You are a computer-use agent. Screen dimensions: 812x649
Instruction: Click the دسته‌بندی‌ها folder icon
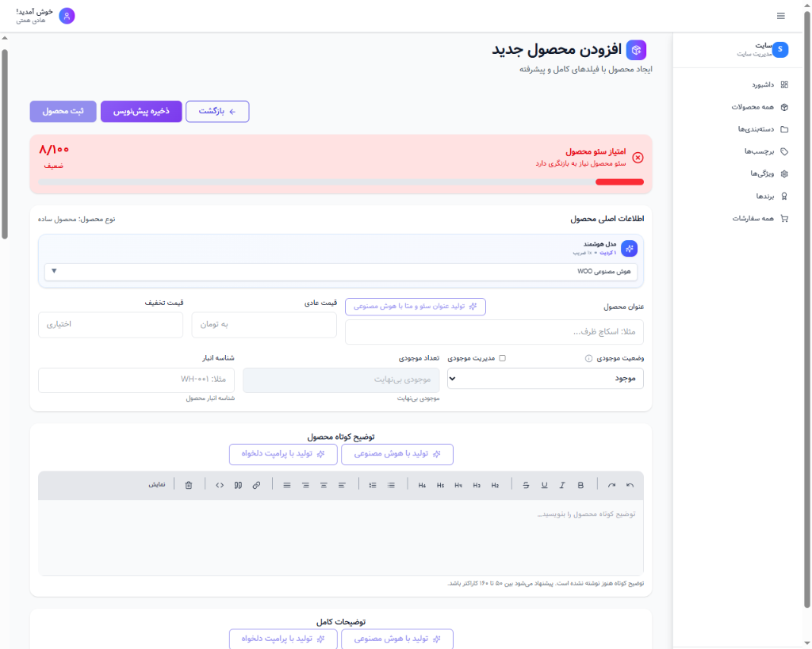[x=784, y=129]
